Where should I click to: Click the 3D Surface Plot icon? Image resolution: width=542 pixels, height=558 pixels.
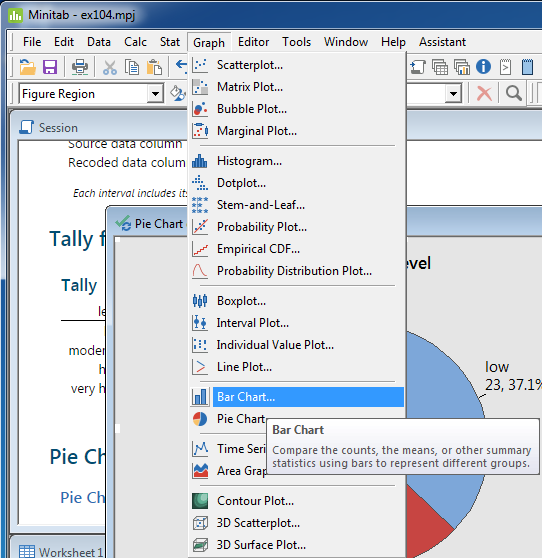[x=200, y=545]
